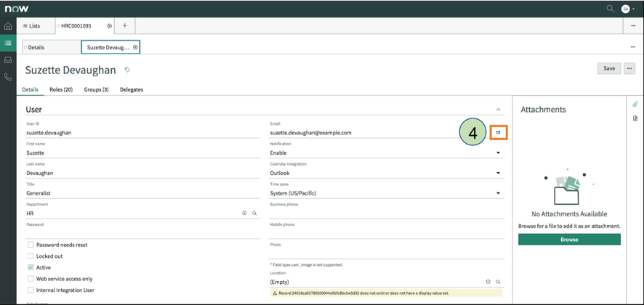Viewport: 644px width, 305px height.
Task: Click the 'Record ... does not exist' warning
Action: pos(386,293)
